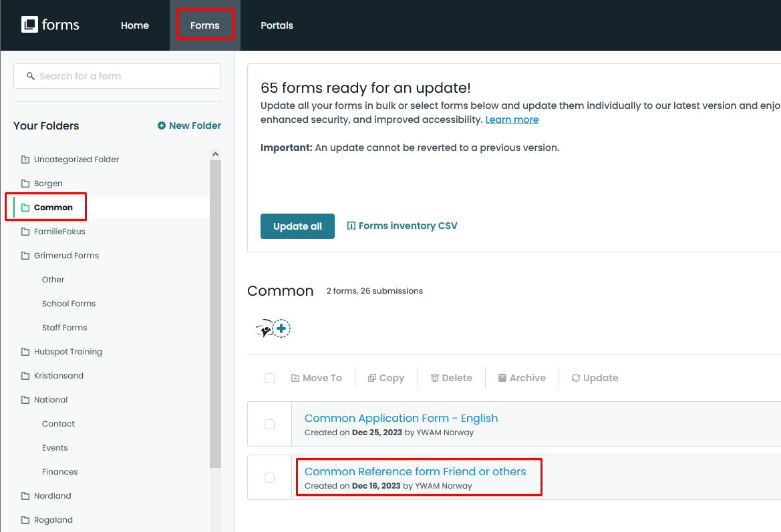Select the Borgen folder
781x532 pixels.
coord(42,183)
